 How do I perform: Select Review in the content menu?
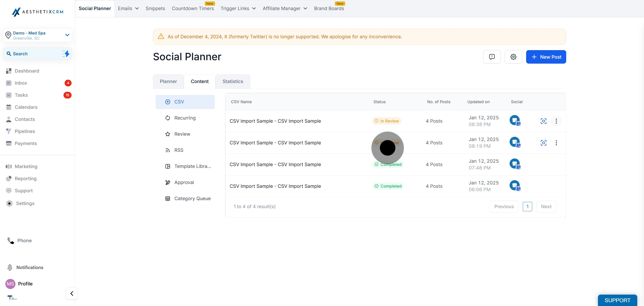tap(185, 134)
